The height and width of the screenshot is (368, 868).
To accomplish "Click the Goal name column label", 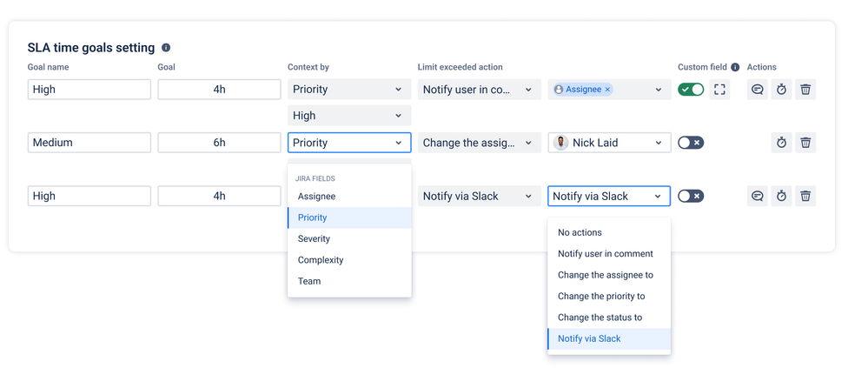I will (48, 67).
